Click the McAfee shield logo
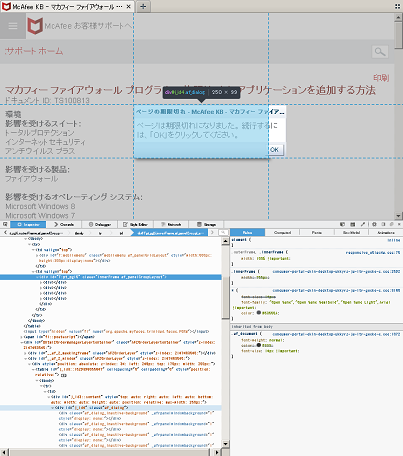403x456 pixels. click(x=35, y=26)
